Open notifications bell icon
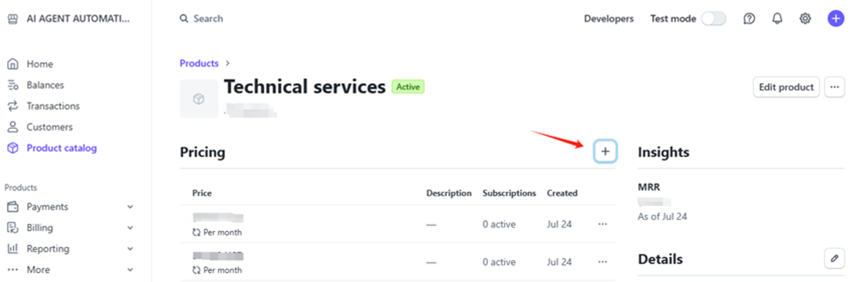The image size is (868, 282). [x=777, y=19]
